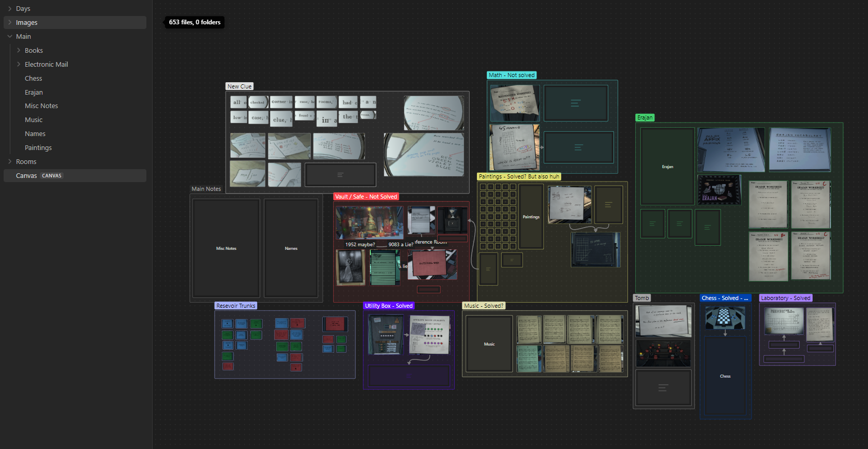The image size is (868, 449).
Task: Select the "major" handwritten note image
Action: click(x=247, y=174)
